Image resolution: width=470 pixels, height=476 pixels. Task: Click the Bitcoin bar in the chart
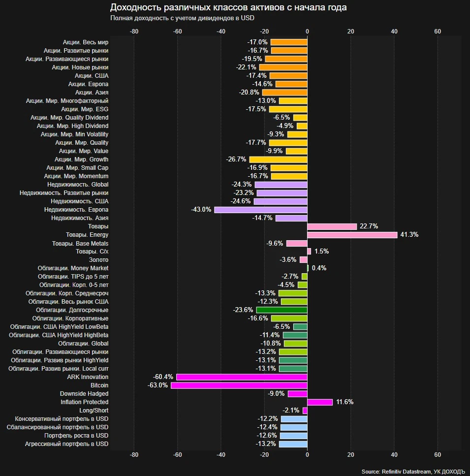(x=239, y=385)
